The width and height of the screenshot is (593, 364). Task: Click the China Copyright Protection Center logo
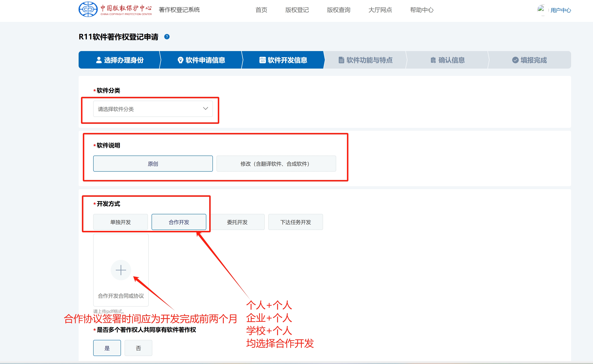115,9
